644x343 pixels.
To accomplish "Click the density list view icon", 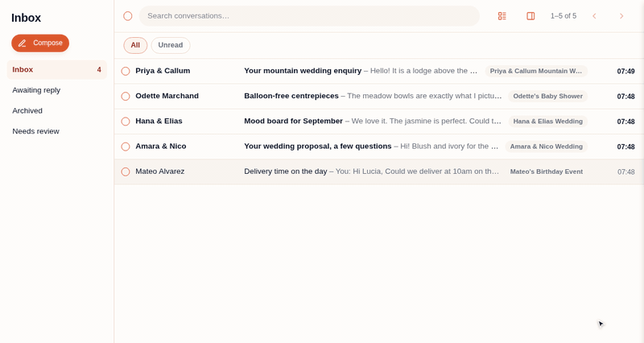I will click(502, 16).
